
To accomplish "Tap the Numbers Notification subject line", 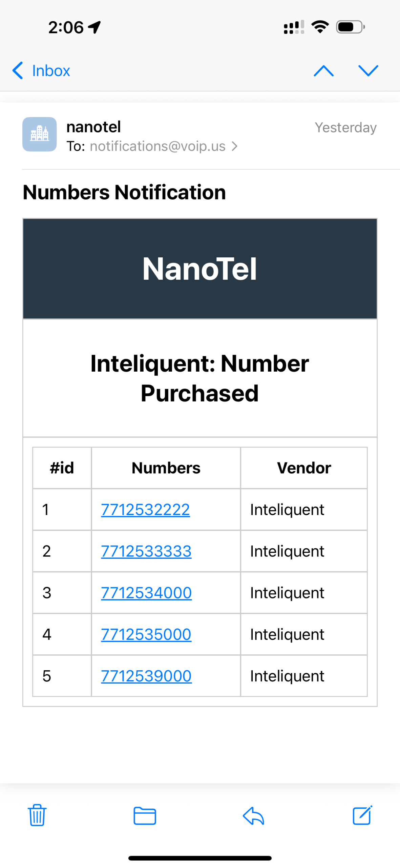I will click(x=124, y=192).
